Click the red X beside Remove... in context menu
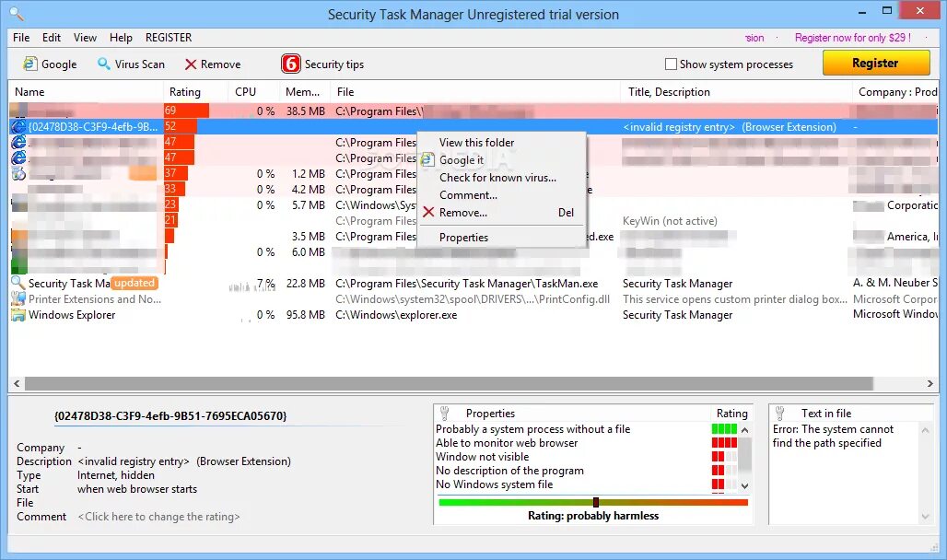 point(428,212)
